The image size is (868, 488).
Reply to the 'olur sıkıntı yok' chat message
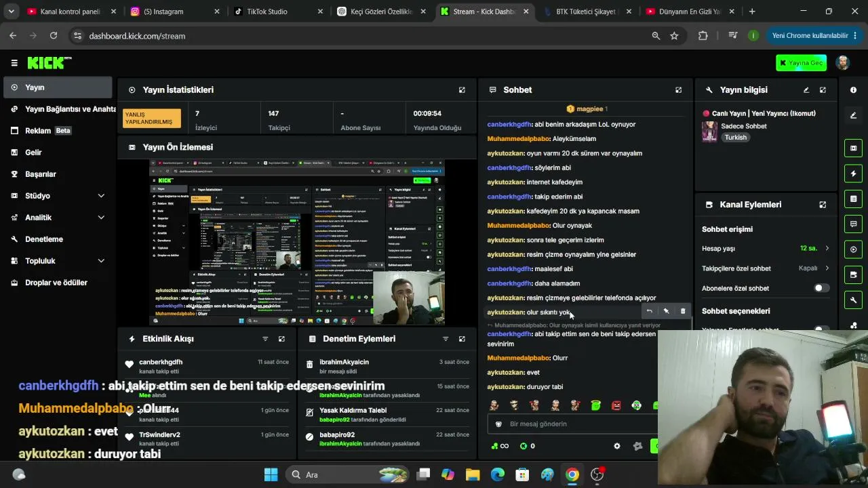649,311
